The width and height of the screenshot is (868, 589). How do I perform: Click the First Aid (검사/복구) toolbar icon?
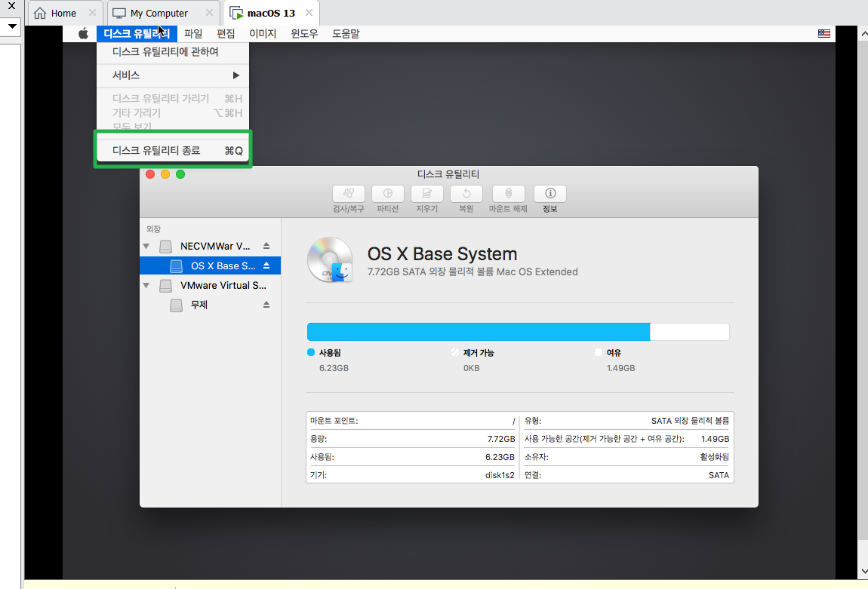(x=348, y=194)
